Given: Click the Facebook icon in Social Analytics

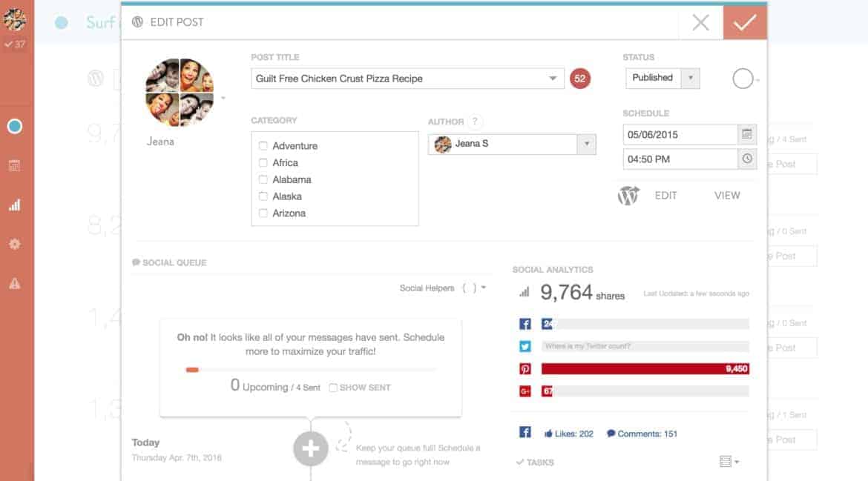Looking at the screenshot, I should tap(524, 323).
